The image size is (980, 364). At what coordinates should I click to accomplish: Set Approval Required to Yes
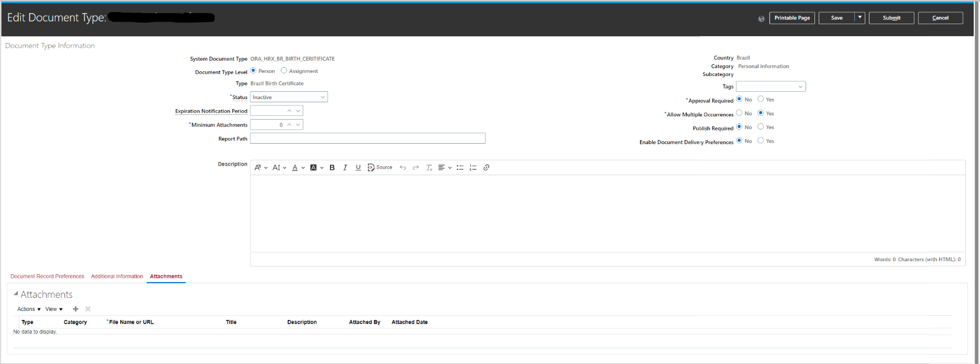[x=761, y=99]
